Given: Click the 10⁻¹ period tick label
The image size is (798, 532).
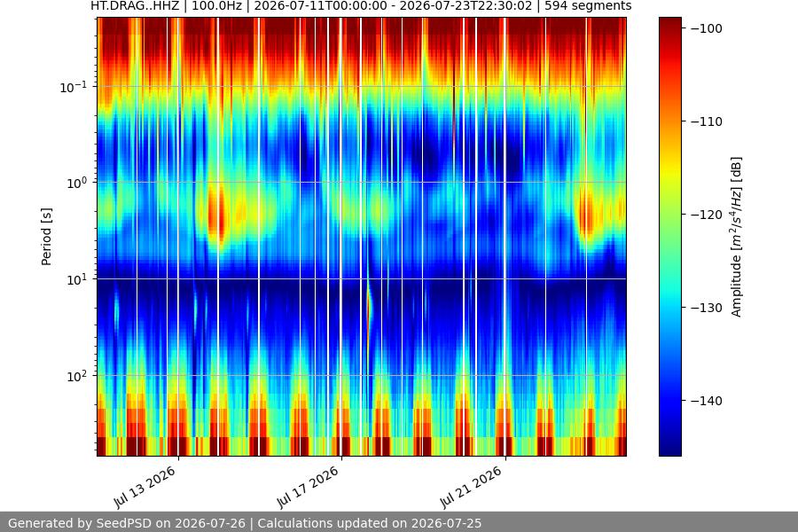Looking at the screenshot, I should (x=73, y=87).
